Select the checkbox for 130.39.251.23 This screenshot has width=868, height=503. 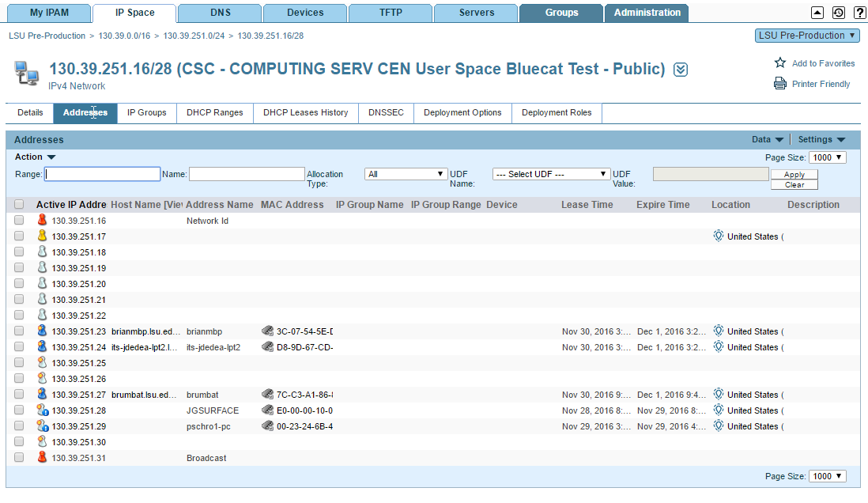click(19, 331)
